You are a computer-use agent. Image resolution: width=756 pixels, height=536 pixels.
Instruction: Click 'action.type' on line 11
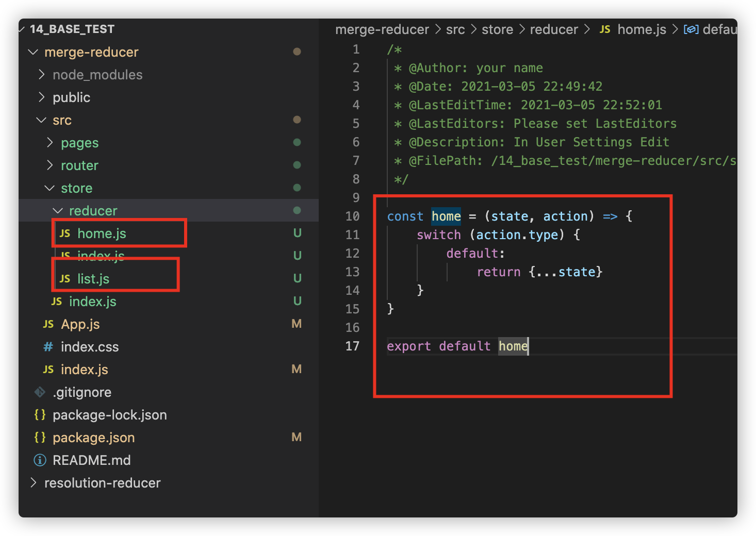pyautogui.click(x=517, y=235)
